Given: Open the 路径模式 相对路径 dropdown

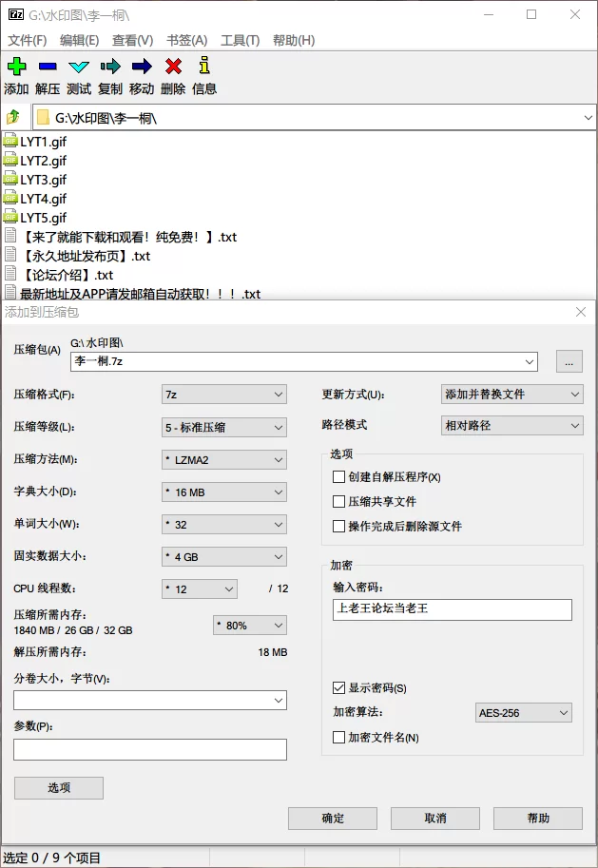Looking at the screenshot, I should point(512,425).
